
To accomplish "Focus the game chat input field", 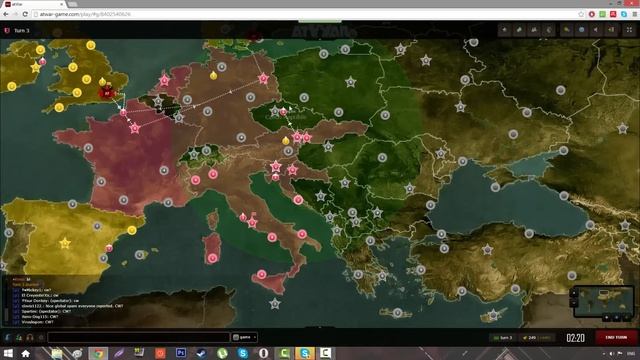I will pos(139,337).
